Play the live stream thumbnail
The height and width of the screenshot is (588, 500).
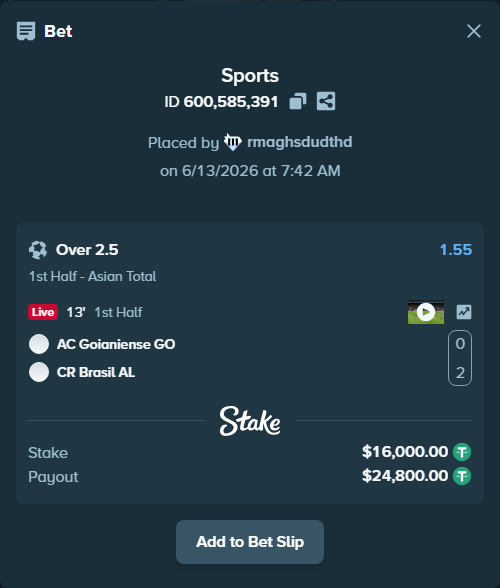(x=426, y=312)
